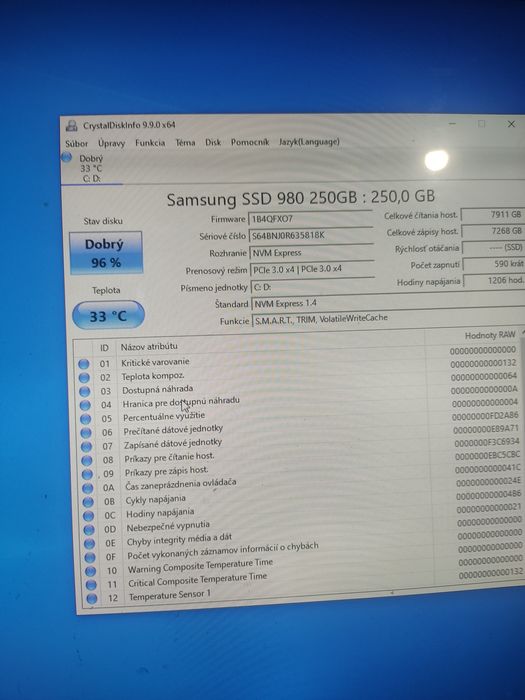Open the Téma menu
525x700 pixels.
point(185,142)
